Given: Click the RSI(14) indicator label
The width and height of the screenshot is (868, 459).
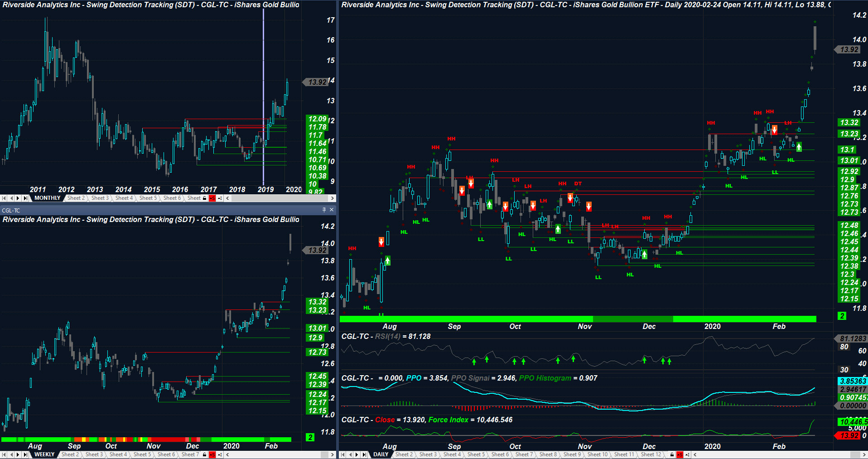Looking at the screenshot, I should point(387,336).
